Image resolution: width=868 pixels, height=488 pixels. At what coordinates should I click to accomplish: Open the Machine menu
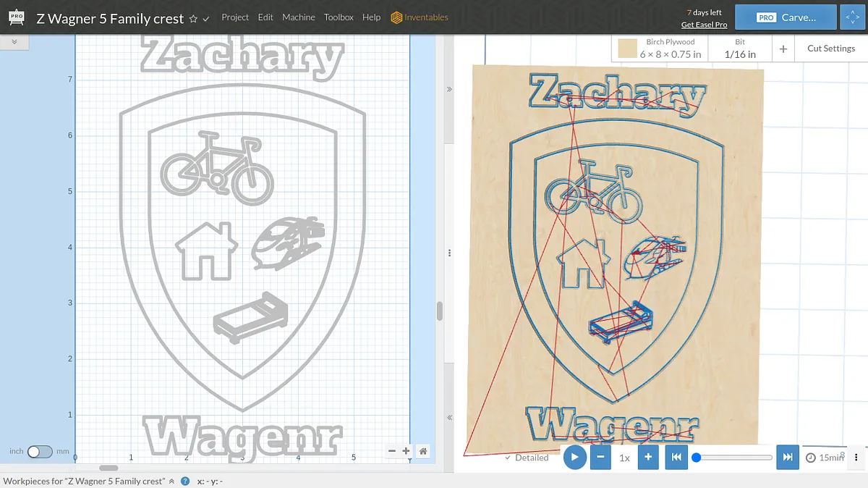pos(299,17)
